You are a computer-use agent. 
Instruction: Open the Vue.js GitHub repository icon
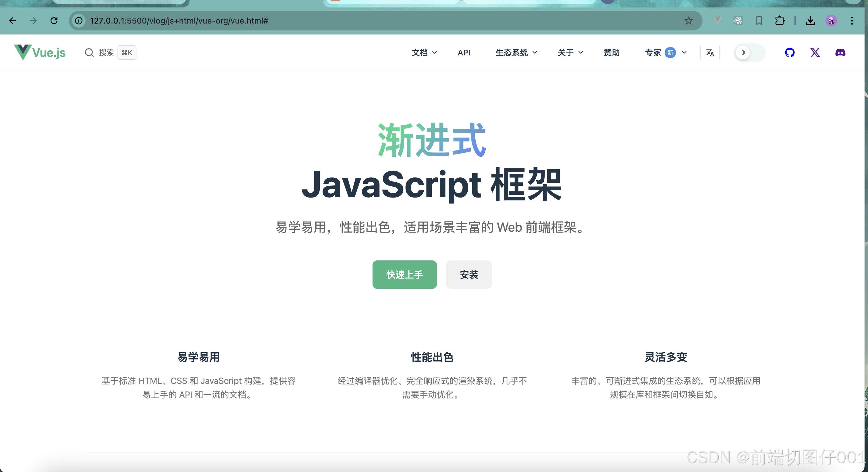click(790, 53)
